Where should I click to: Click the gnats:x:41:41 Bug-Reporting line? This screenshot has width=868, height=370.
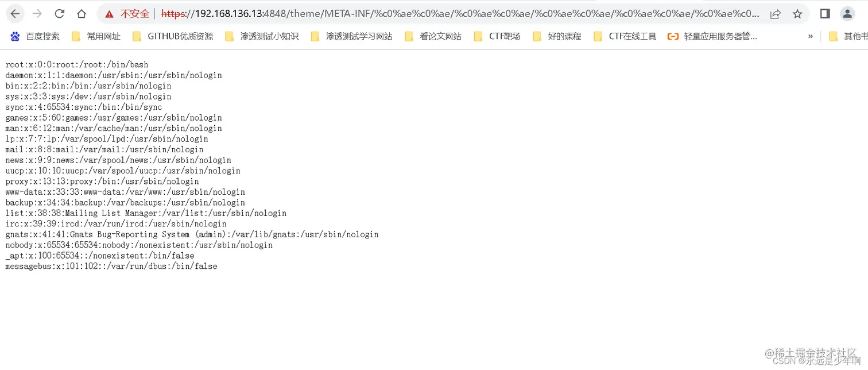pyautogui.click(x=192, y=234)
